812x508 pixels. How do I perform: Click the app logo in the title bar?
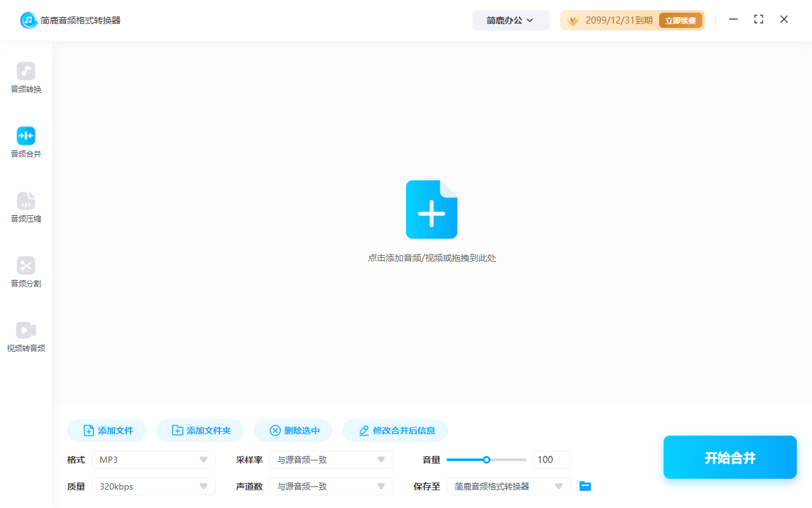point(27,20)
